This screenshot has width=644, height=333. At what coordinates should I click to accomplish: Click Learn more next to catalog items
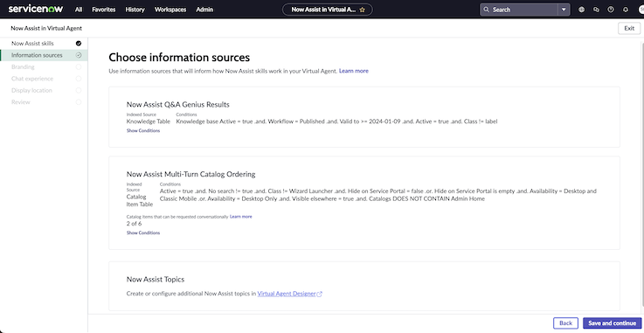(x=241, y=217)
